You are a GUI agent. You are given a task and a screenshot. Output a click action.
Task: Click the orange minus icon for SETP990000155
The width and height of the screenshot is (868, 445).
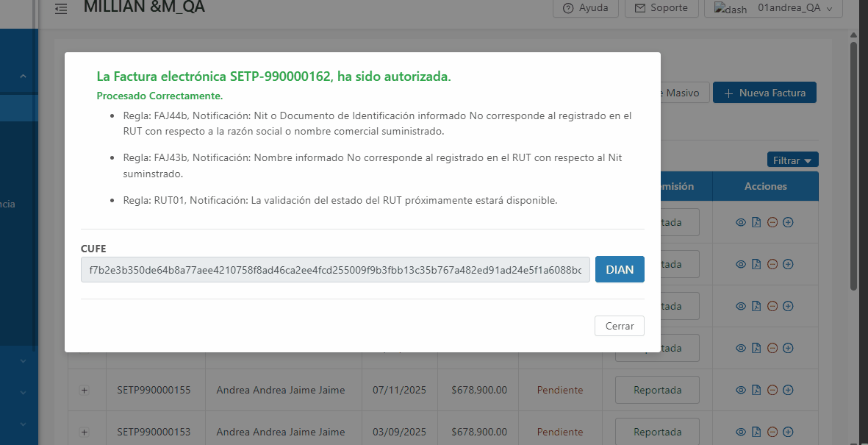772,390
